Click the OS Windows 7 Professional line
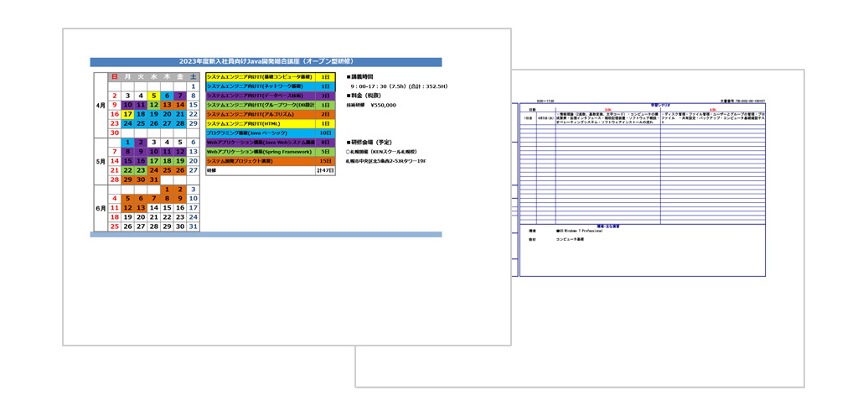The image size is (868, 416). 579,231
